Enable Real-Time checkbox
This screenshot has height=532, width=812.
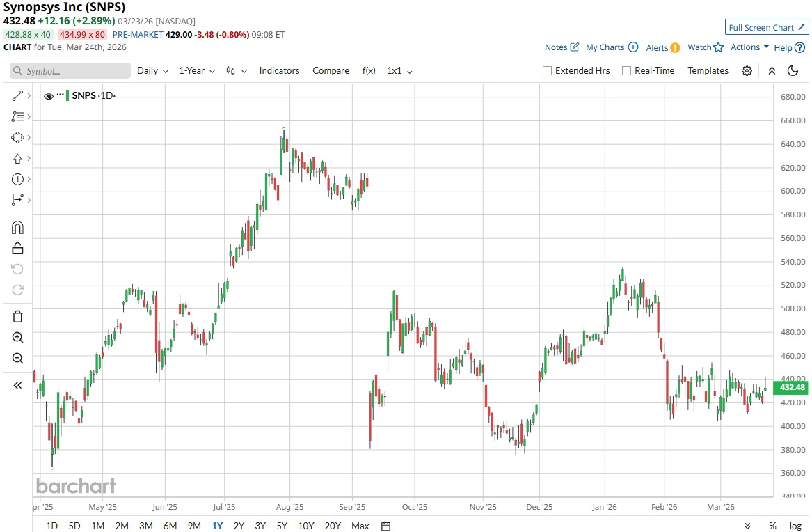[626, 71]
